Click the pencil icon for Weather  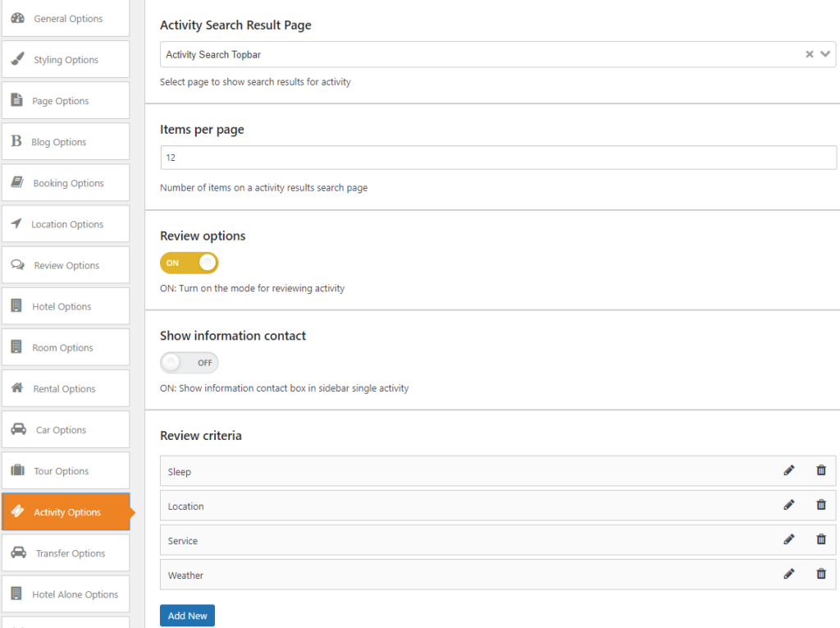(x=789, y=574)
